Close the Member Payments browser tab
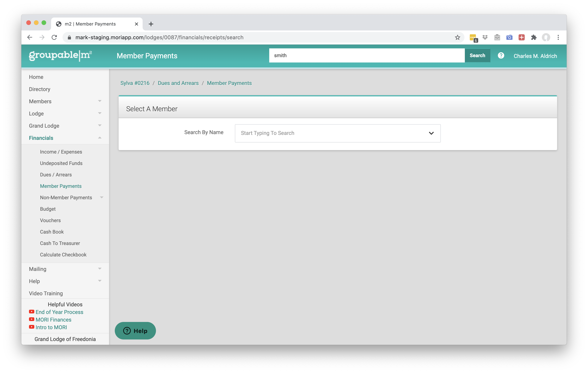 pos(137,24)
